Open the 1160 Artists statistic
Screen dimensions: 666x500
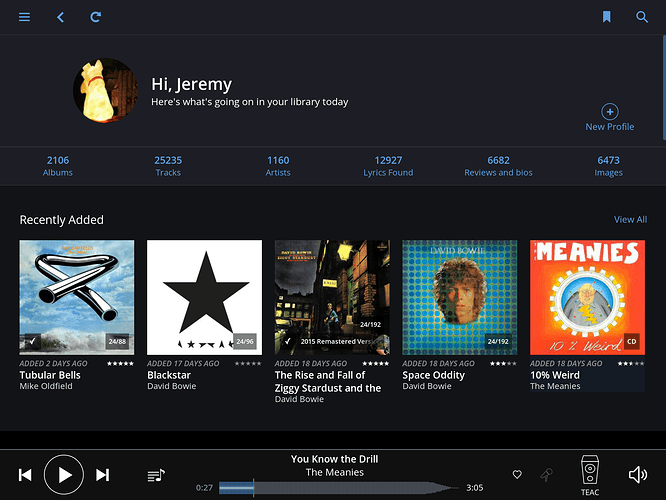(278, 166)
